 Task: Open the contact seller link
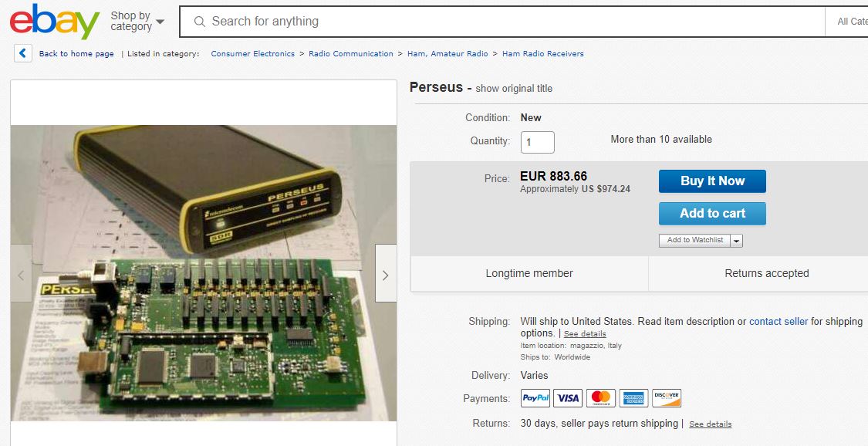point(778,321)
